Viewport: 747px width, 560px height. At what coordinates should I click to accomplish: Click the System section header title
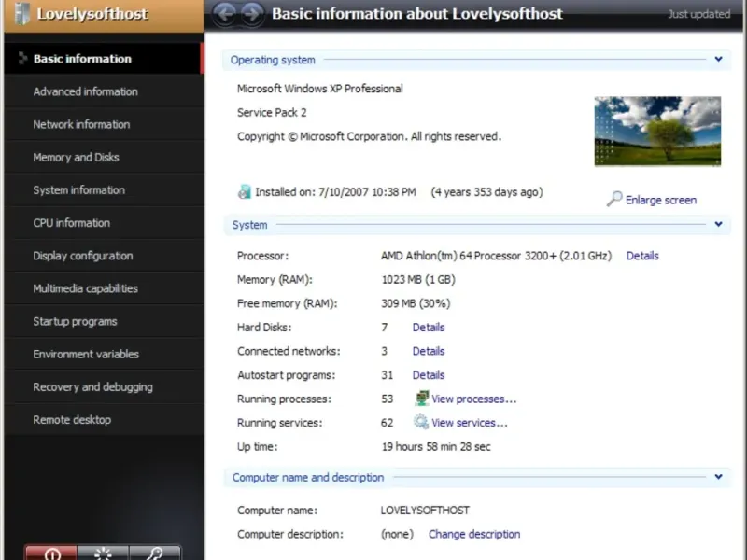click(x=249, y=225)
